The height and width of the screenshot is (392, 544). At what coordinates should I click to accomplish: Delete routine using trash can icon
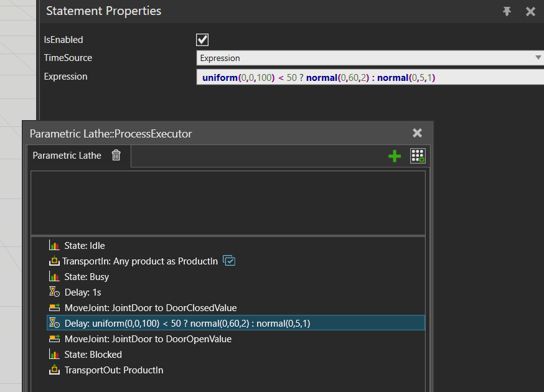point(116,156)
